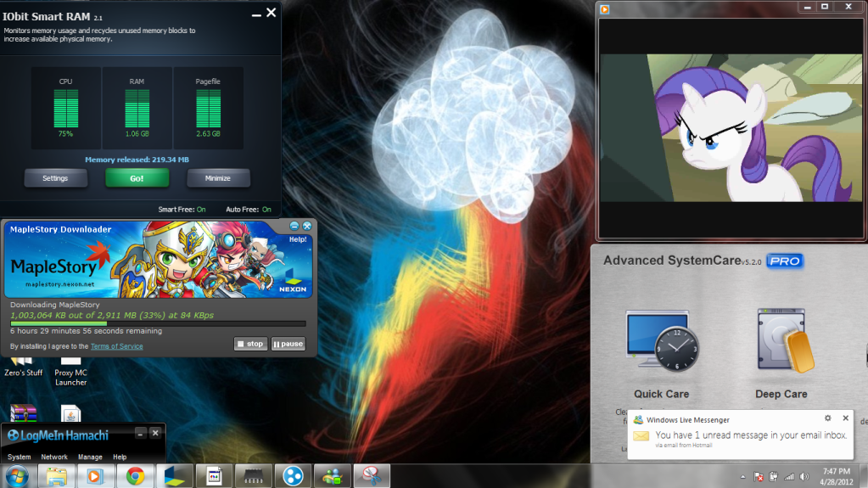Click Minimize button in Smart RAM

point(218,178)
